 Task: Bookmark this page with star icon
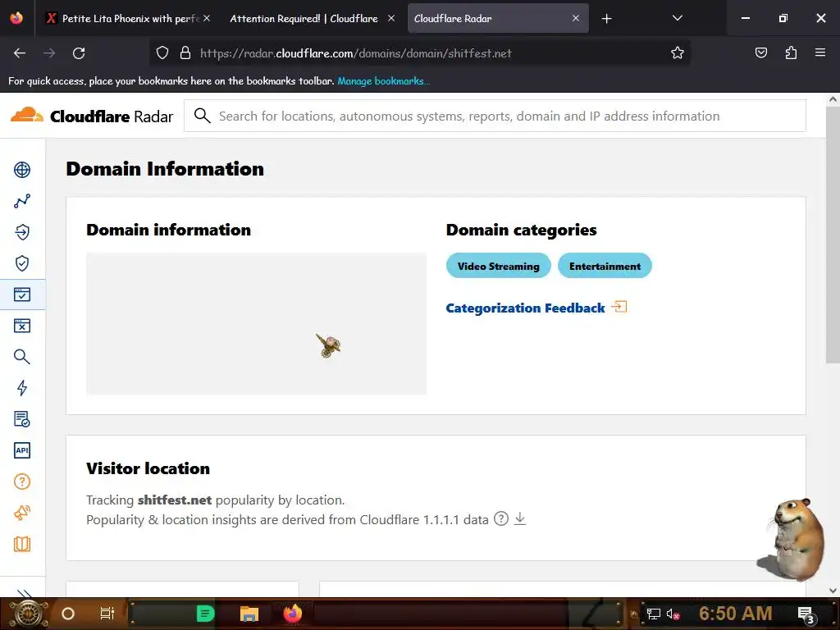[677, 52]
